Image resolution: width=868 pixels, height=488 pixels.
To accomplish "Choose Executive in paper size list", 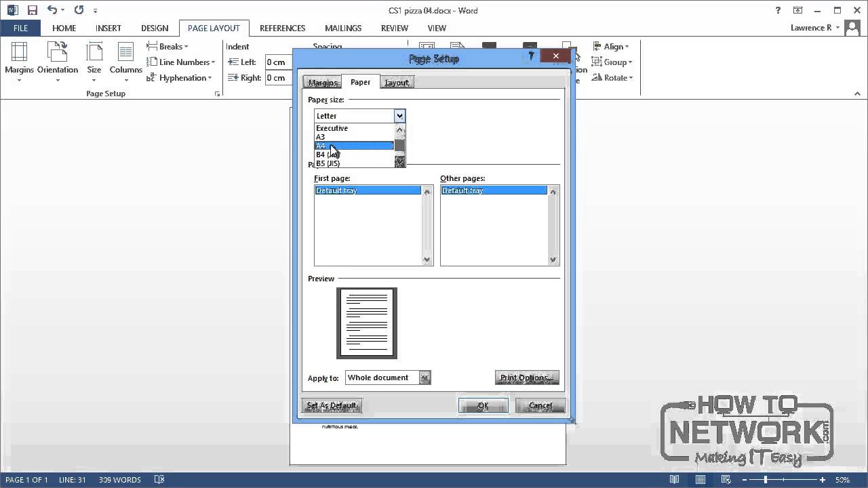I will click(x=354, y=128).
